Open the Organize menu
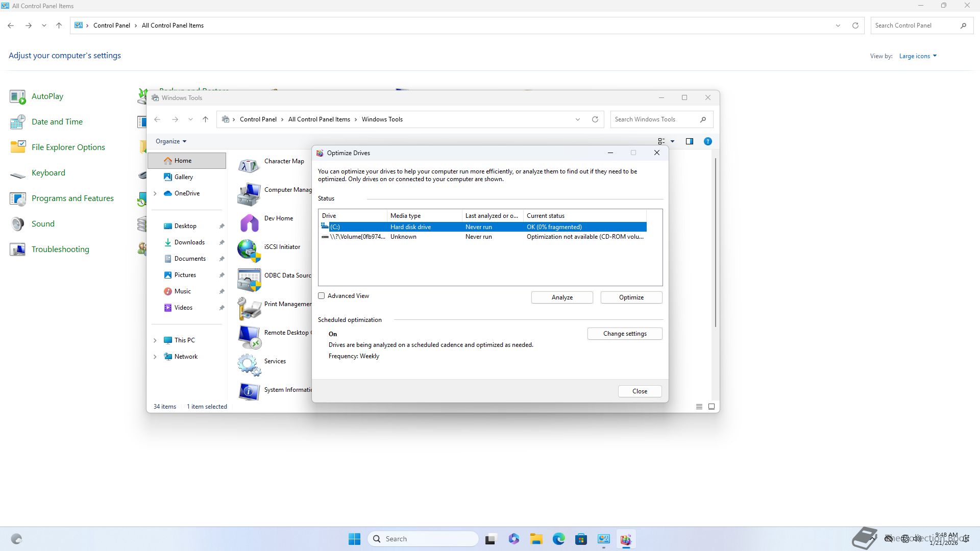This screenshot has width=980, height=551. click(x=170, y=141)
